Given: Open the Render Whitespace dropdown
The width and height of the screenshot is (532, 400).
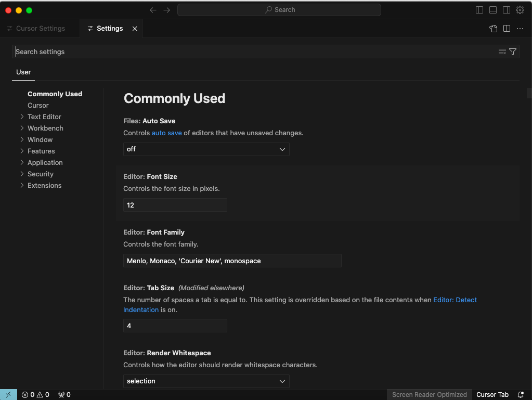Looking at the screenshot, I should 206,381.
